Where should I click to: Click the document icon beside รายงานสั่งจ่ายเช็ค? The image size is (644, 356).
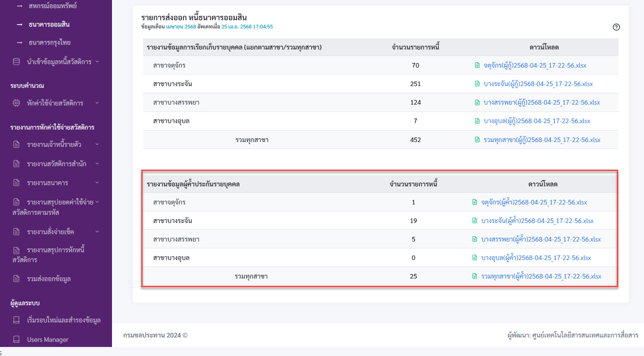coord(16,232)
